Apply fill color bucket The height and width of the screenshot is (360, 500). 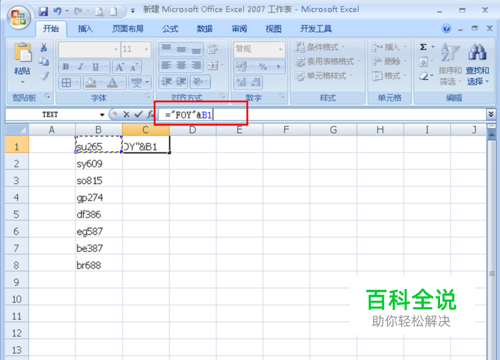point(91,82)
